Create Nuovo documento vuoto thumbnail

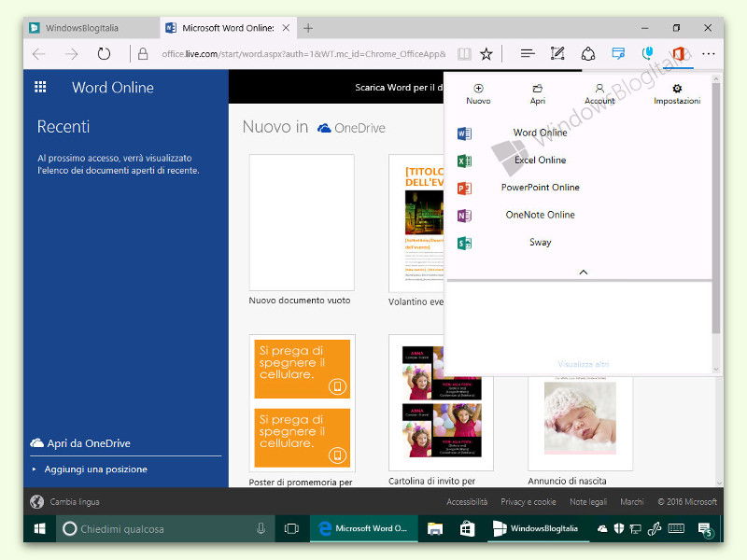coord(302,222)
